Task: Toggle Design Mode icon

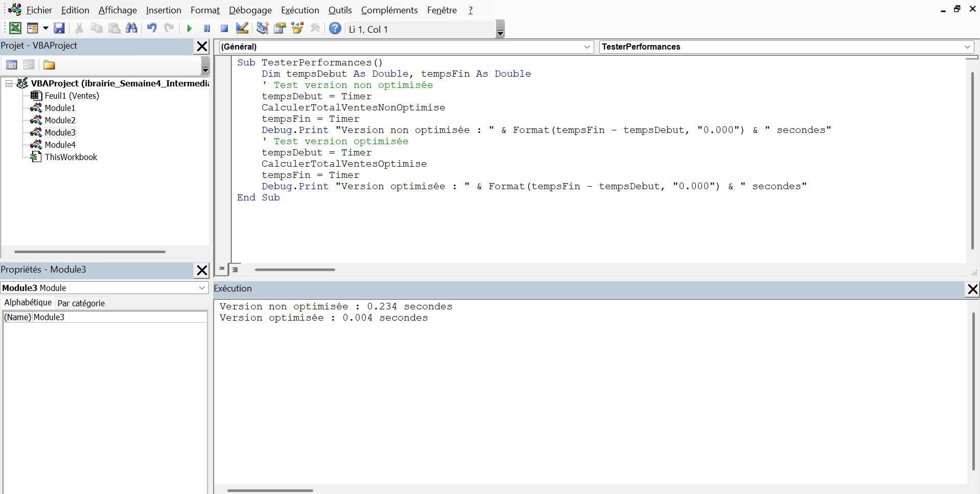Action: pyautogui.click(x=242, y=28)
